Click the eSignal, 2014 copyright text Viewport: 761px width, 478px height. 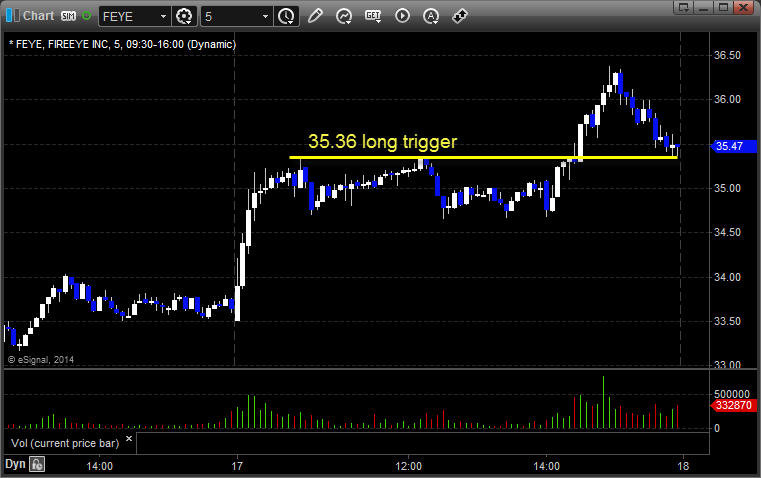pos(41,360)
